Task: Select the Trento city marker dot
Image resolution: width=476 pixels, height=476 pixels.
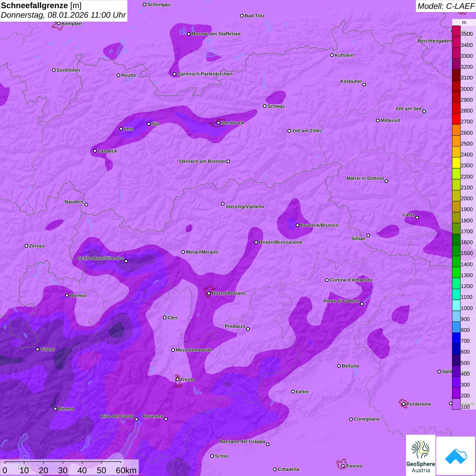Action: (177, 379)
